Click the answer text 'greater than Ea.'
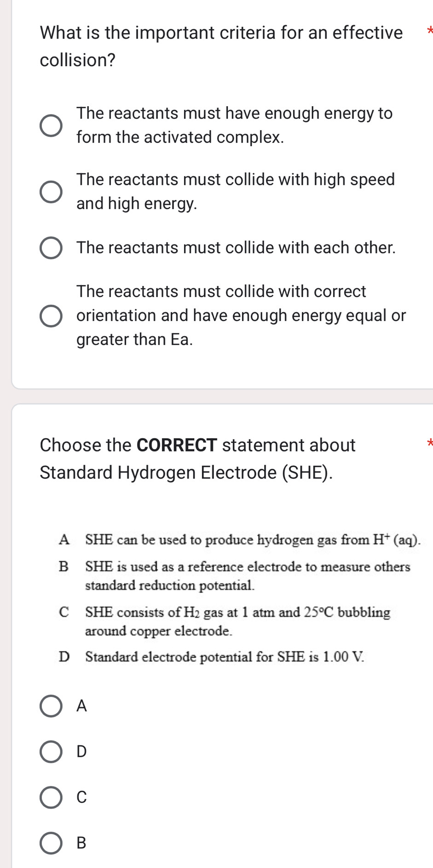433x868 pixels. point(134,340)
